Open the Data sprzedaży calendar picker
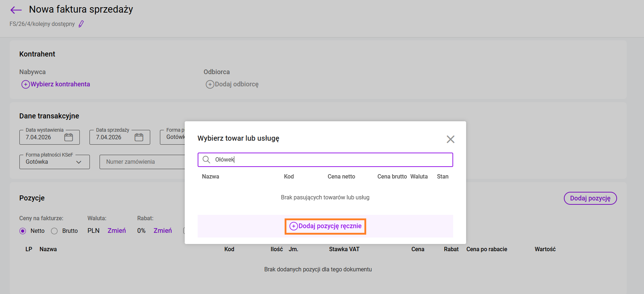 pos(139,137)
